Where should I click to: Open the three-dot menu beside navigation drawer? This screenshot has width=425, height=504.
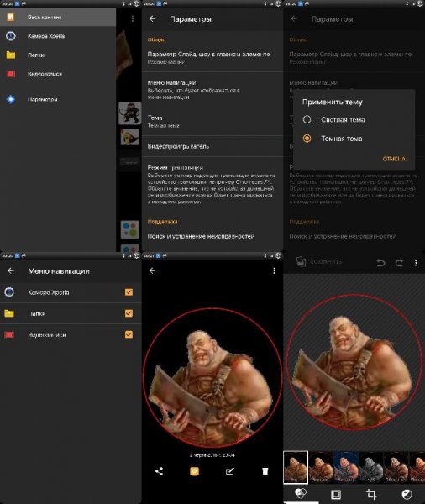133,19
